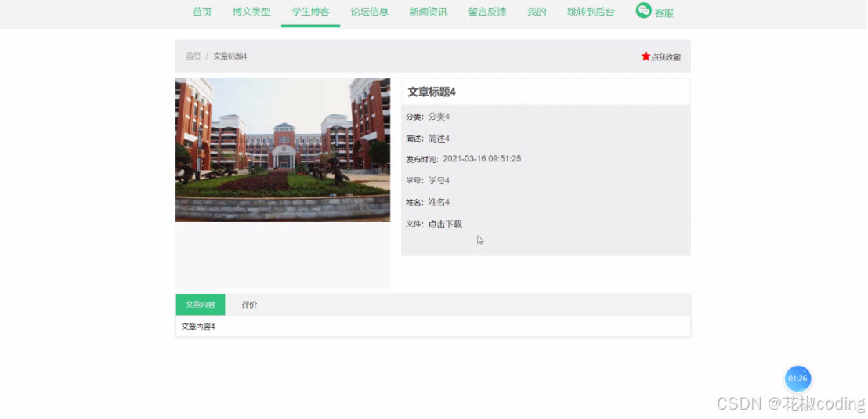868x419 pixels.
Task: Click the 文章内容4 body text
Action: [198, 327]
